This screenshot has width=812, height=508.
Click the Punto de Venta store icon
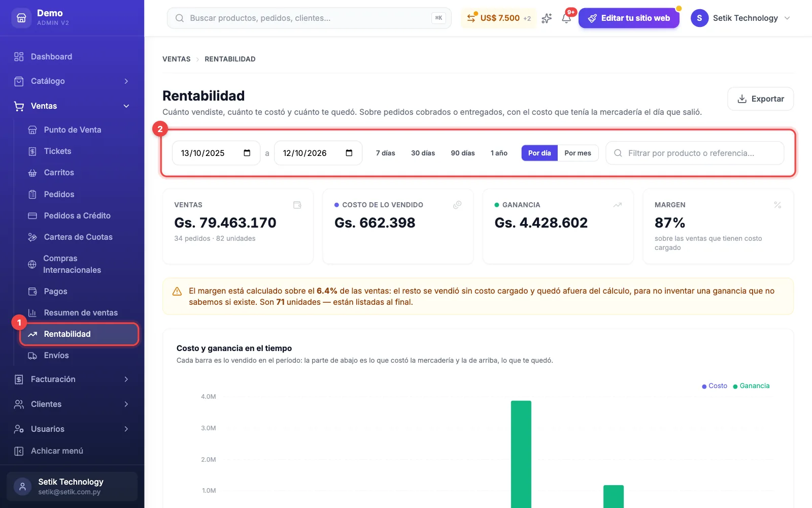point(32,130)
